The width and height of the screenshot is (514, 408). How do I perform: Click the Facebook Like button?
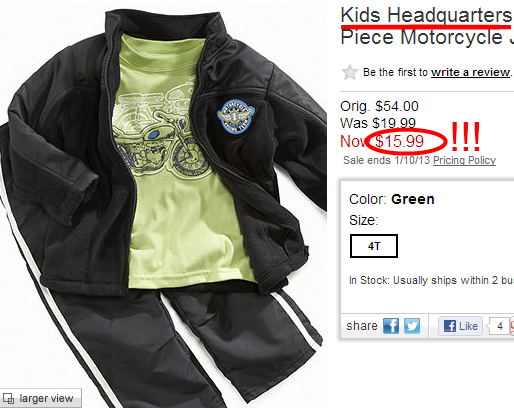tap(460, 326)
